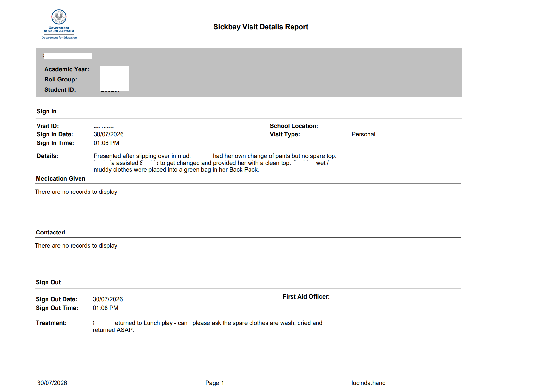The width and height of the screenshot is (533, 392).
Task: Click the "Sign In Date:" label
Action: click(x=55, y=134)
